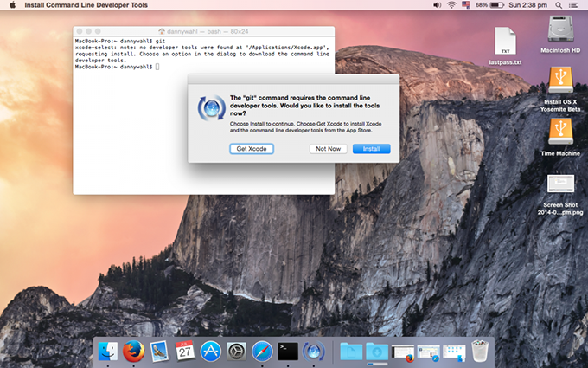Select Install OS X Yosemite Beta drive
This screenshot has width=588, height=368.
(560, 89)
